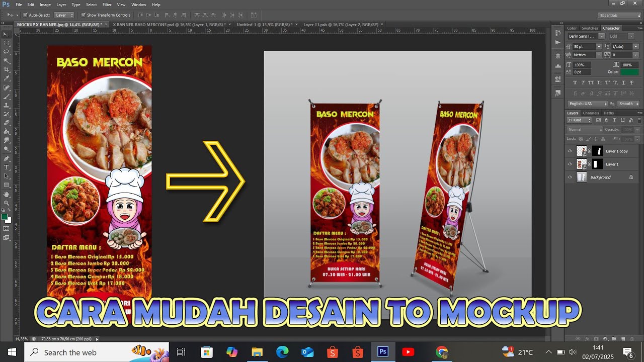This screenshot has height=362, width=644.
Task: Switch to the Channels tab
Action: [591, 113]
